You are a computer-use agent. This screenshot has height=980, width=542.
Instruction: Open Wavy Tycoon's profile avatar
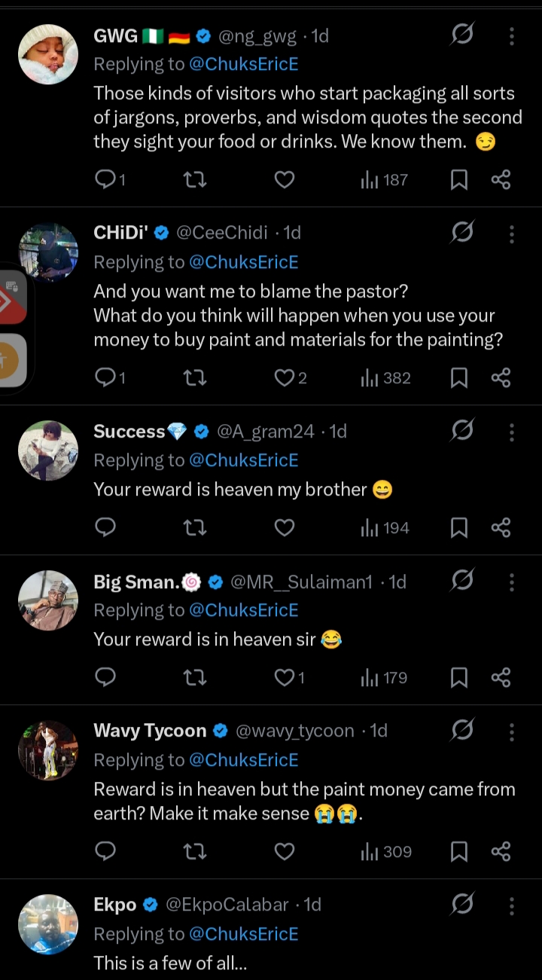click(48, 750)
